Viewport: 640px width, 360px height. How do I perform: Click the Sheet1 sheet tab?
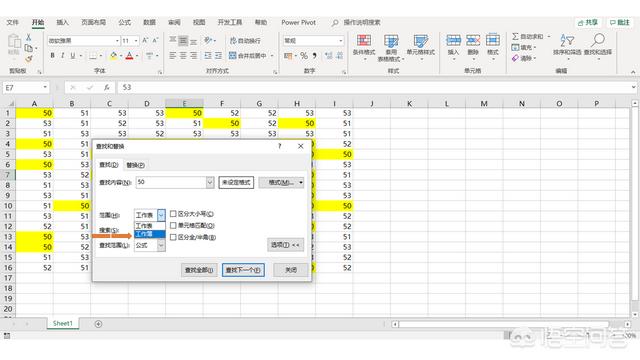click(62, 323)
